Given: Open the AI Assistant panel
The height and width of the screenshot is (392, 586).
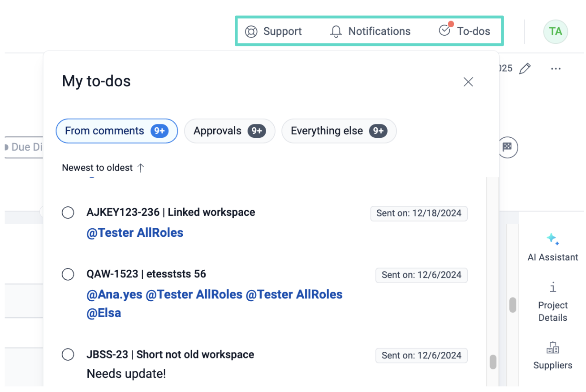Looking at the screenshot, I should 552,247.
